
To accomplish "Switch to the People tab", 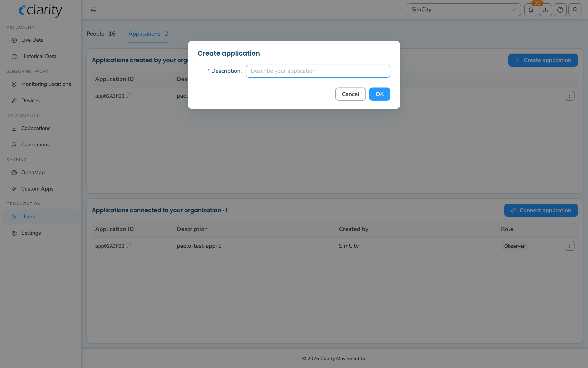I will pos(101,34).
